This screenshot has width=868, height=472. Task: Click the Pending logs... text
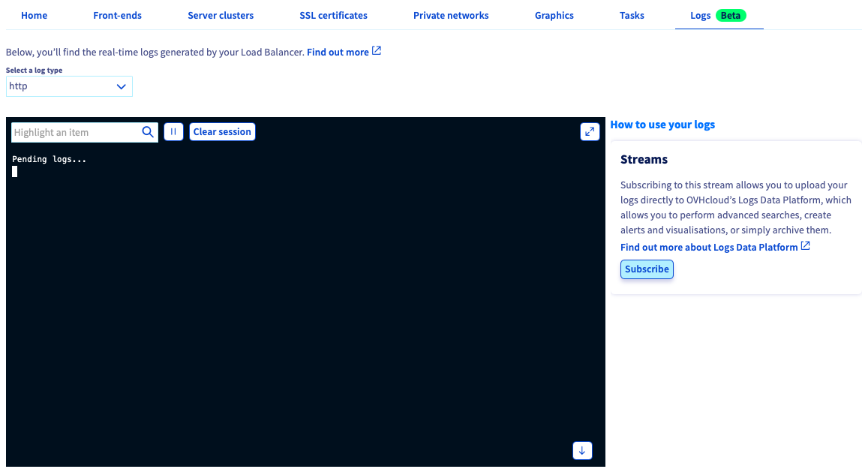50,160
